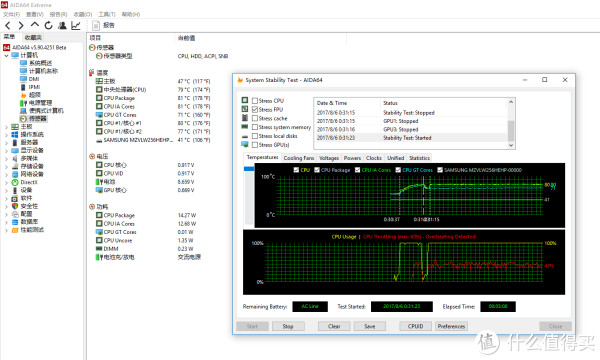The width and height of the screenshot is (600, 360).
Task: Select the DirectX item in sidebar tree
Action: (x=29, y=182)
